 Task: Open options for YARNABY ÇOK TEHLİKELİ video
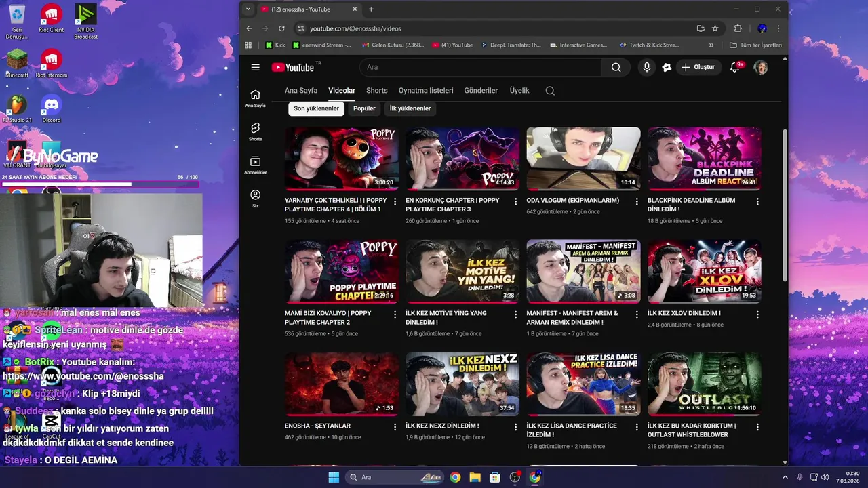pos(395,201)
